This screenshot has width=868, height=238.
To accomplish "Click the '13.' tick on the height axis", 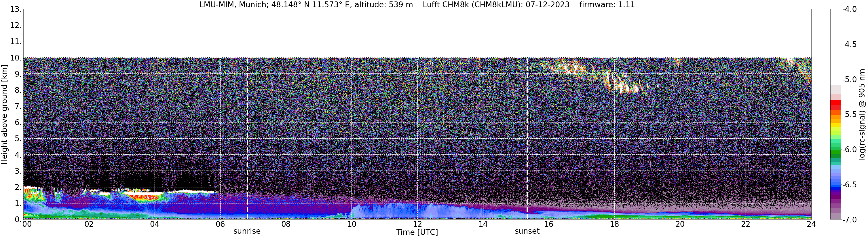I will [x=16, y=9].
